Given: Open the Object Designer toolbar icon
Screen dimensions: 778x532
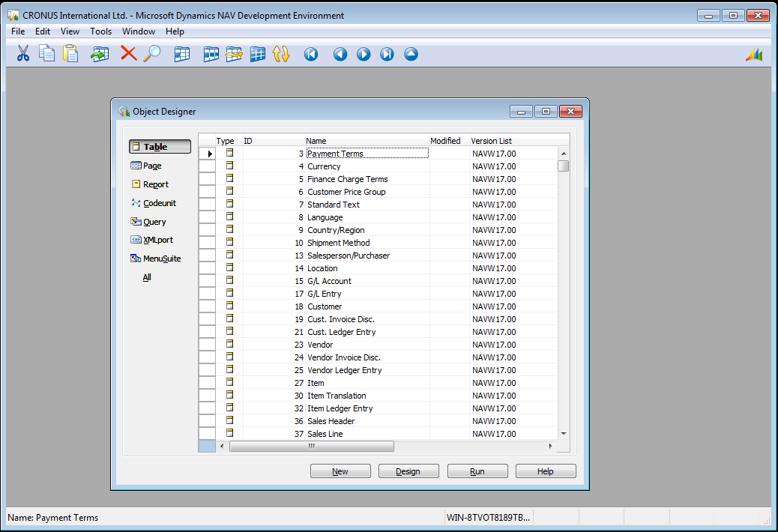Looking at the screenshot, I should [182, 54].
